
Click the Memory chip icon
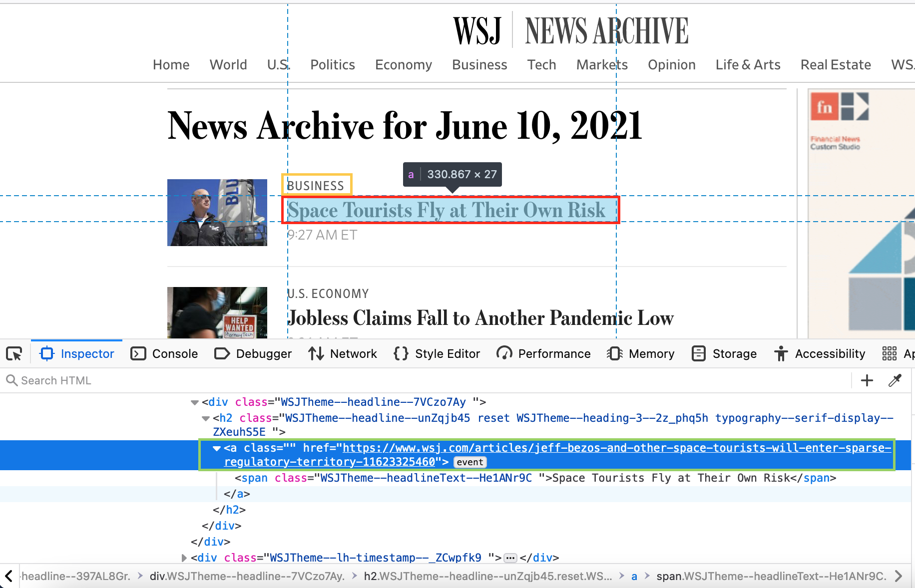[615, 354]
